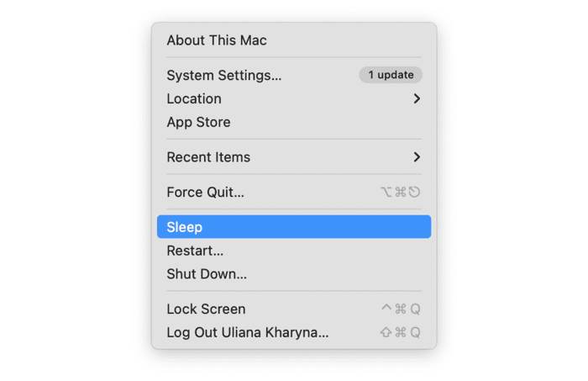Click the Control caret symbol beside Lock Screen
This screenshot has height=381, width=588.
(x=386, y=309)
